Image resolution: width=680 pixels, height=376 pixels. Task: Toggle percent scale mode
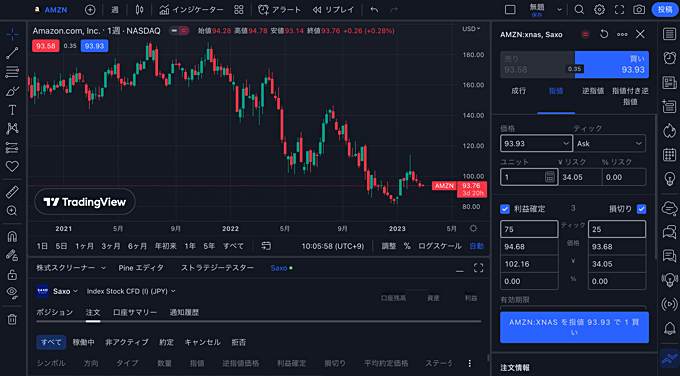tap(407, 246)
